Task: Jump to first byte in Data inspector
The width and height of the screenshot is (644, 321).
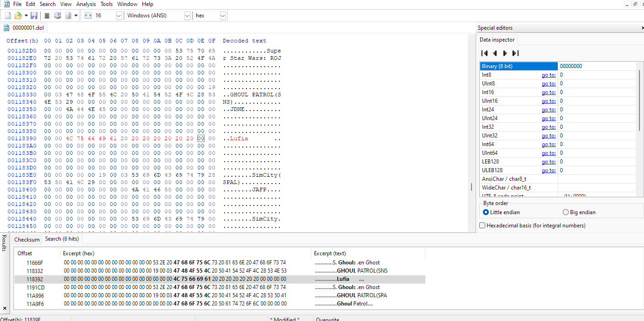Action: (485, 53)
